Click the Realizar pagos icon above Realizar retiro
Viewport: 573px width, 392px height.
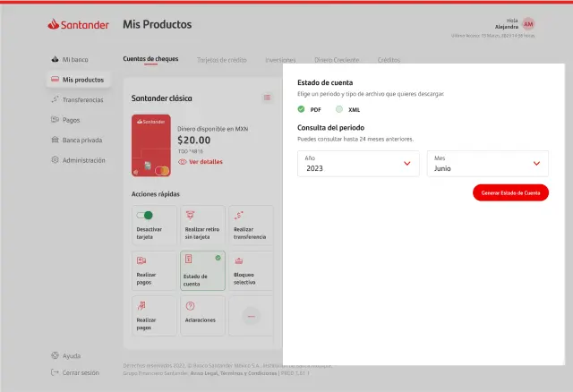[x=141, y=260]
